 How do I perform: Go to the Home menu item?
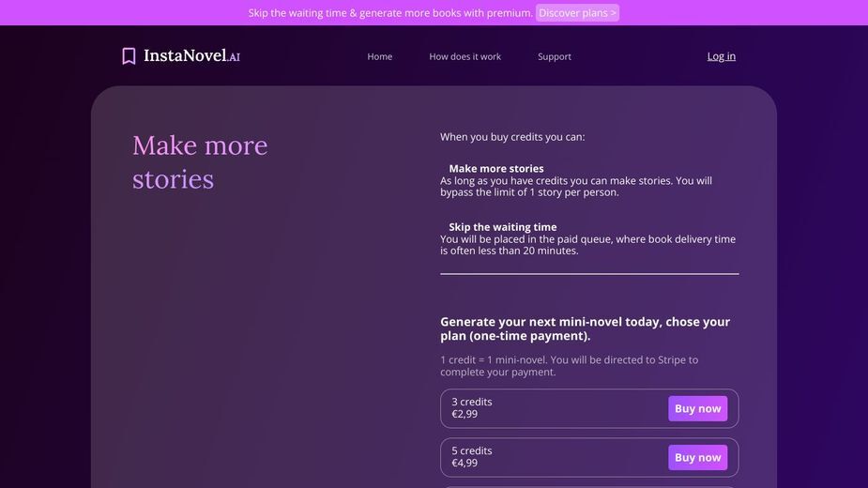(x=380, y=56)
